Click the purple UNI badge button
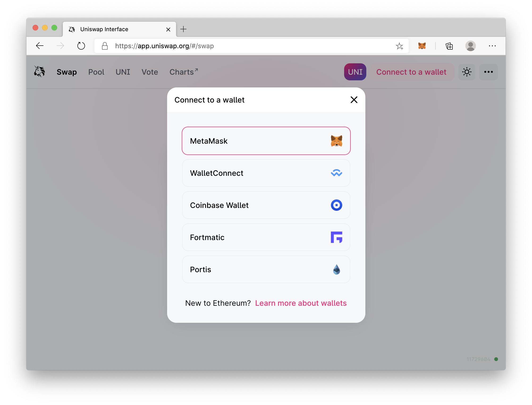Viewport: 532px width, 405px height. (355, 72)
